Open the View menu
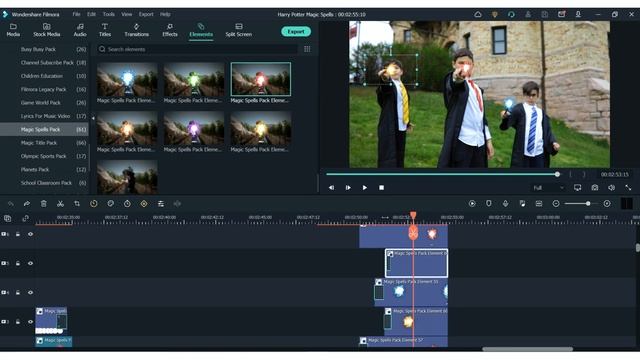 click(127, 14)
